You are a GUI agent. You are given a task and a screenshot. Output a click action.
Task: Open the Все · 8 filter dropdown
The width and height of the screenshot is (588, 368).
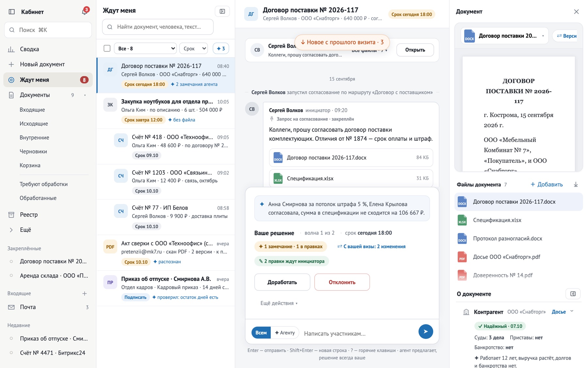(145, 48)
